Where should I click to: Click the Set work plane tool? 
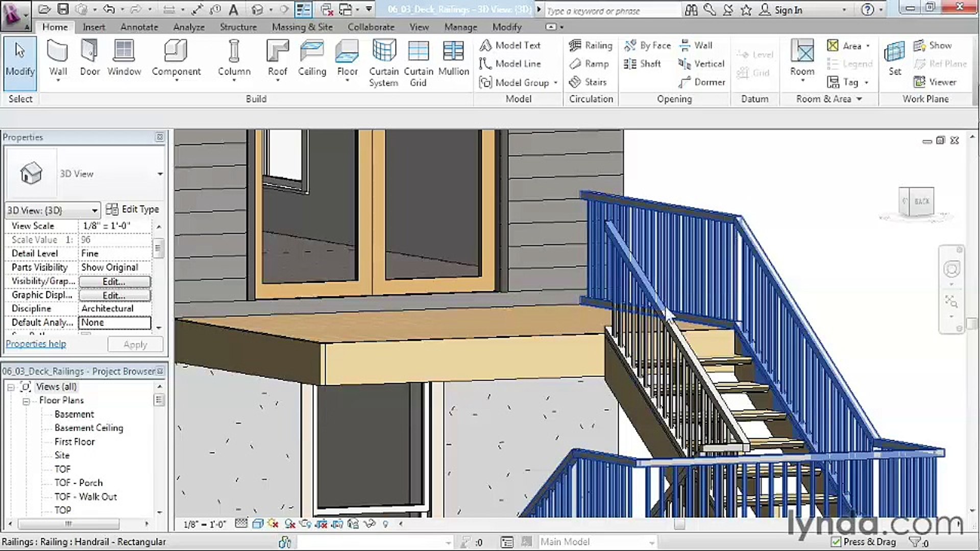[895, 59]
